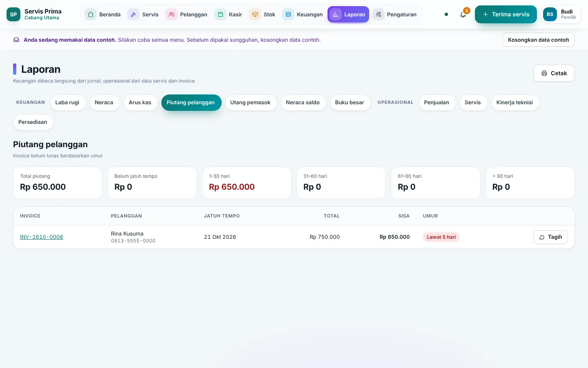Image resolution: width=588 pixels, height=368 pixels.
Task: Click phone number 0813-5555-0000
Action: (x=133, y=241)
